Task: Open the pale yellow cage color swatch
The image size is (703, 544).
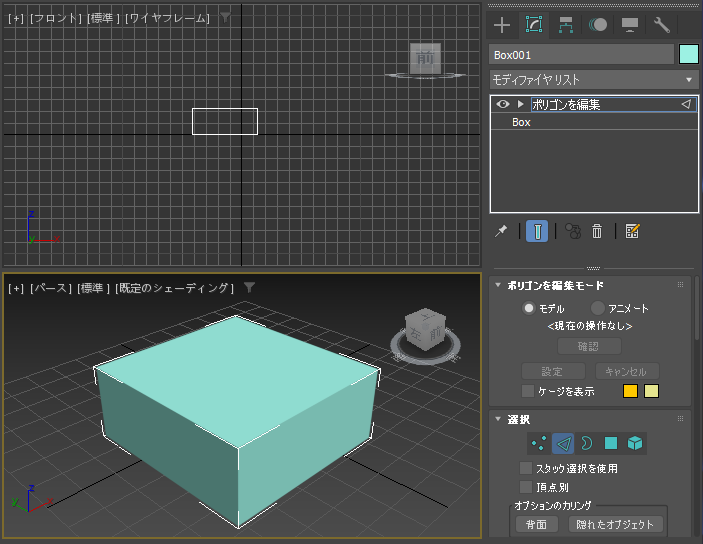Action: (651, 391)
